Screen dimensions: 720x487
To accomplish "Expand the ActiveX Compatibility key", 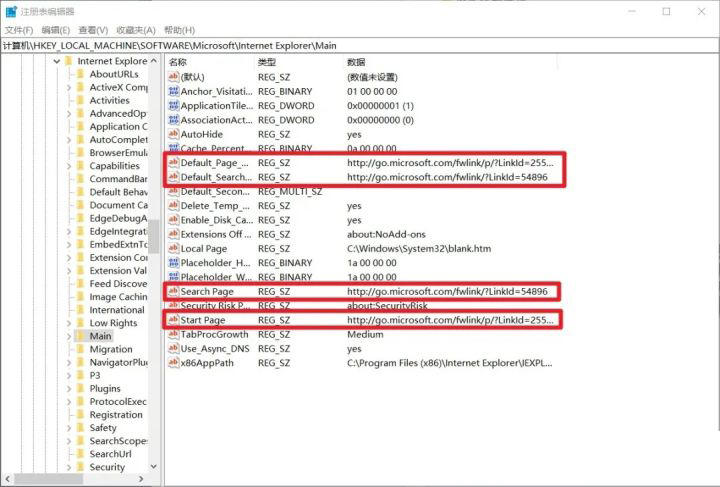I will (x=69, y=87).
